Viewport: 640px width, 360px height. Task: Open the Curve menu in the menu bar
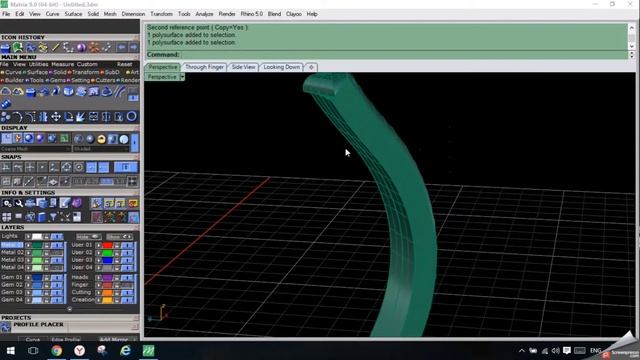(x=52, y=14)
